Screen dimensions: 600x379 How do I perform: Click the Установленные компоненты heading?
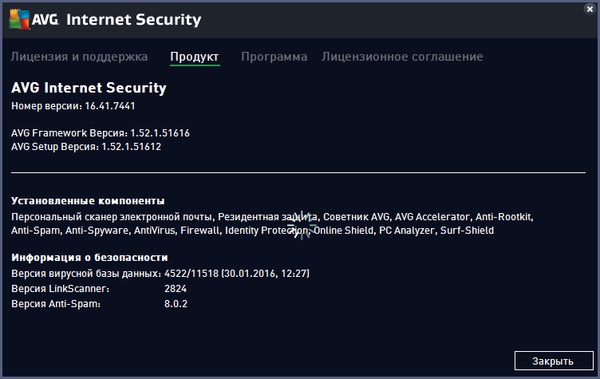point(88,201)
